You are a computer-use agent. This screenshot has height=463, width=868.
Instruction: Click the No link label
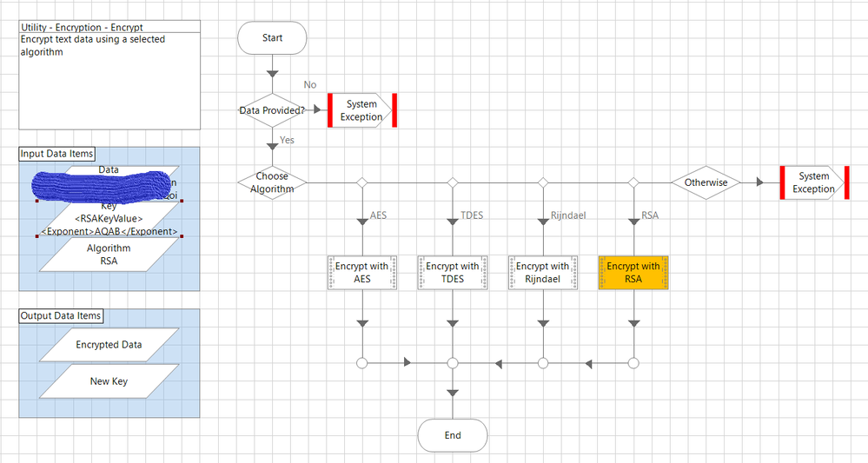tap(310, 84)
